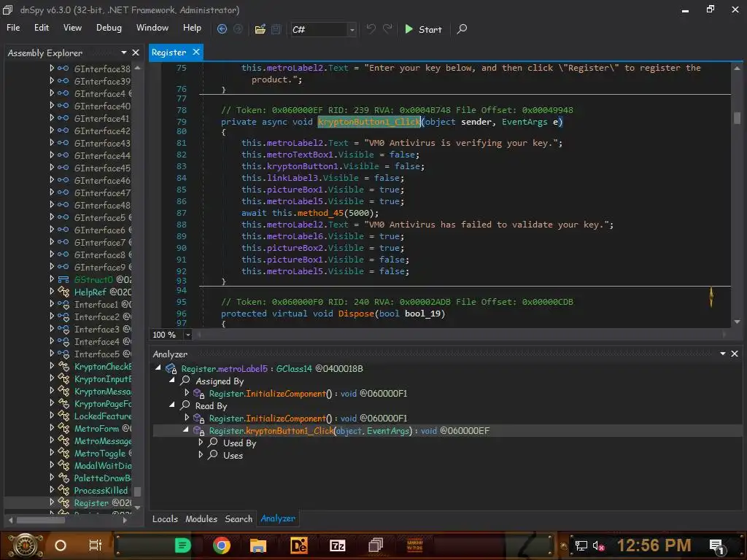Select Register class in Assembly Explorer
The width and height of the screenshot is (747, 560).
click(x=90, y=503)
